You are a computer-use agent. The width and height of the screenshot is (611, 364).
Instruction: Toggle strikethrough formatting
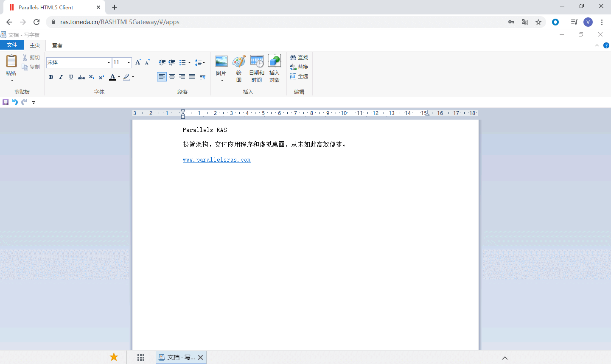[x=81, y=77]
